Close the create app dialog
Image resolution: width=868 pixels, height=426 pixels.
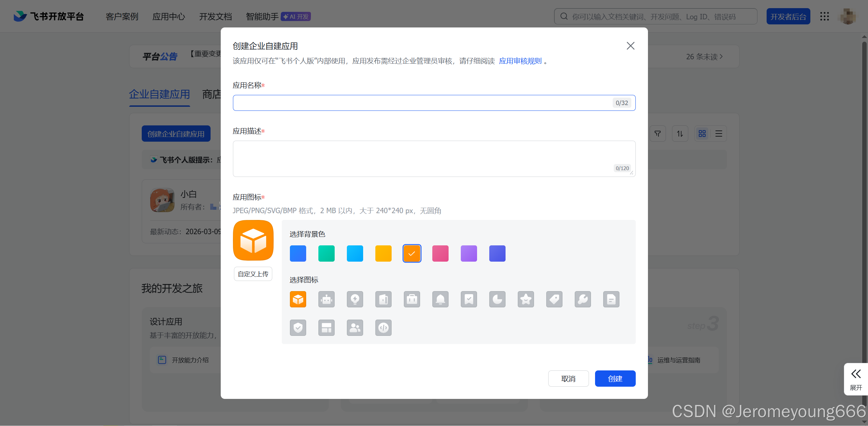pos(630,46)
